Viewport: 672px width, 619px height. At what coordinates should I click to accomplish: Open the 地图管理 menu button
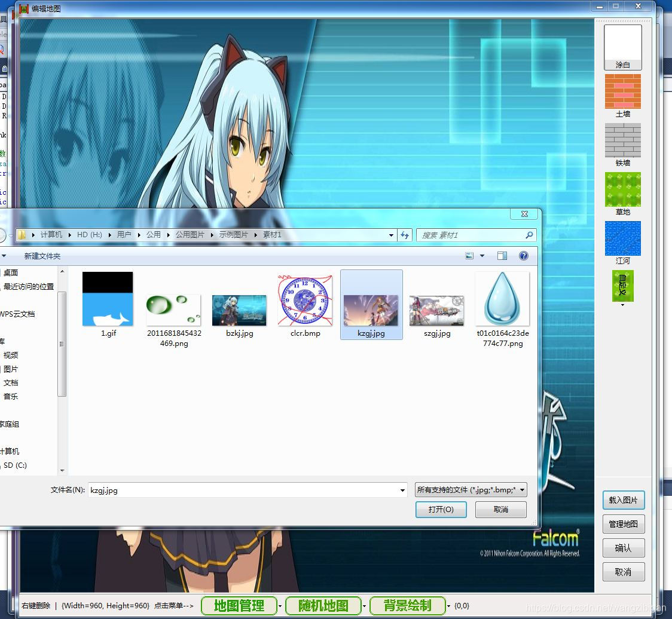click(239, 606)
